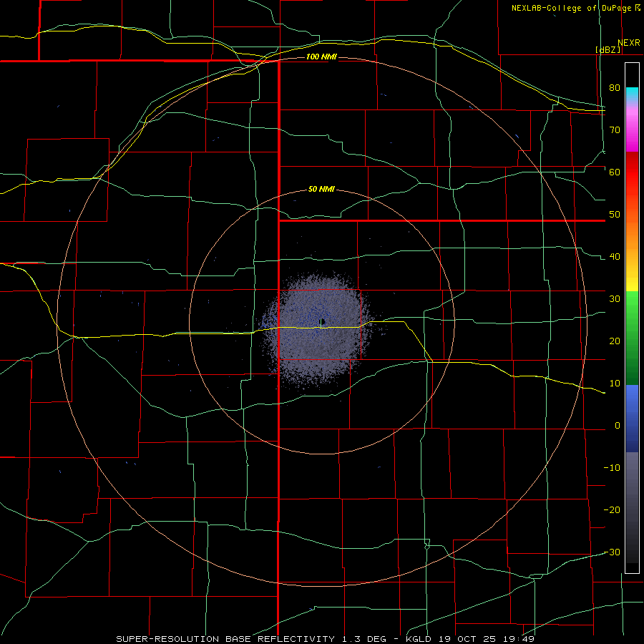This screenshot has height=644, width=644.
Task: Click the SUPER-RESOLUTION BASE REFLECTIVITY caption text
Action: [x=225, y=639]
